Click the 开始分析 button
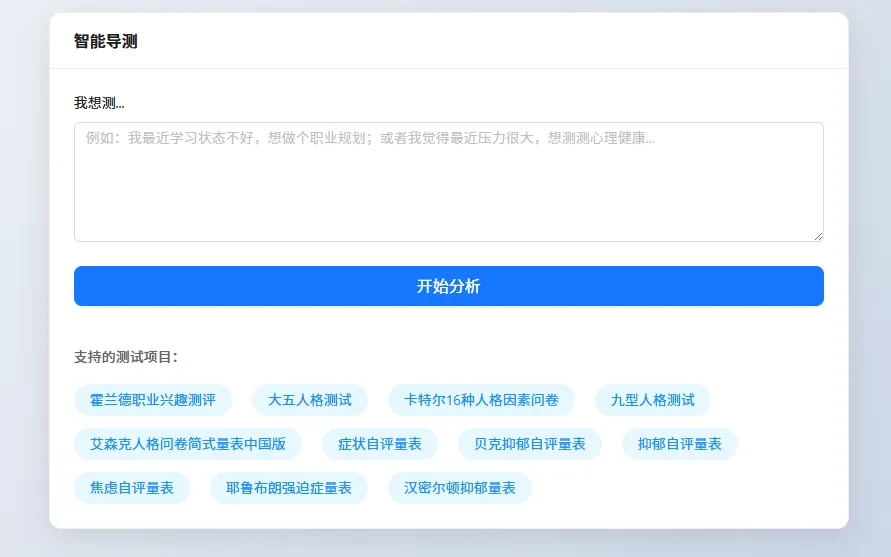The height and width of the screenshot is (557, 891). point(448,286)
